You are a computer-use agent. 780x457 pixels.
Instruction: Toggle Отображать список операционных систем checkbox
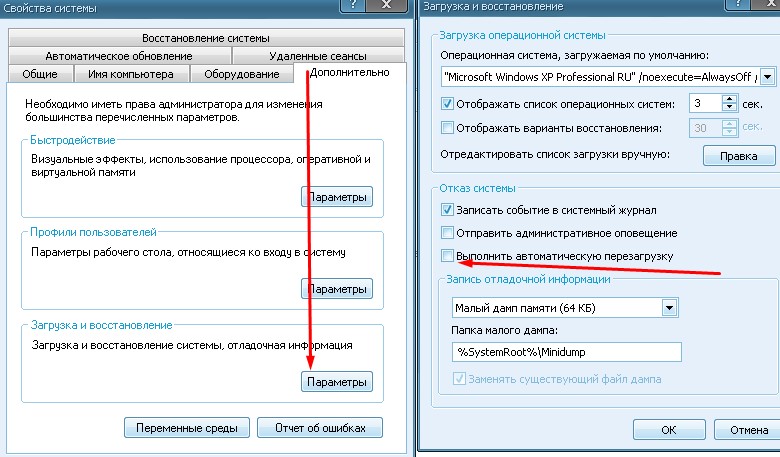[447, 104]
